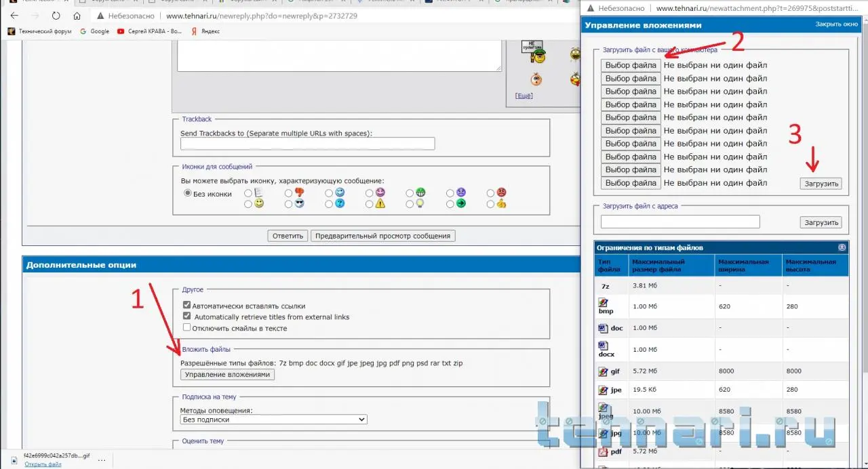Screen dimensions: 868x469
Task: Choose the light bulb message icon
Action: pos(420,203)
